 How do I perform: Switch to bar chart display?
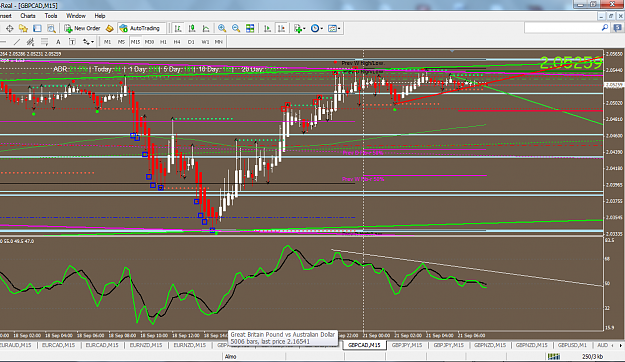(x=178, y=28)
